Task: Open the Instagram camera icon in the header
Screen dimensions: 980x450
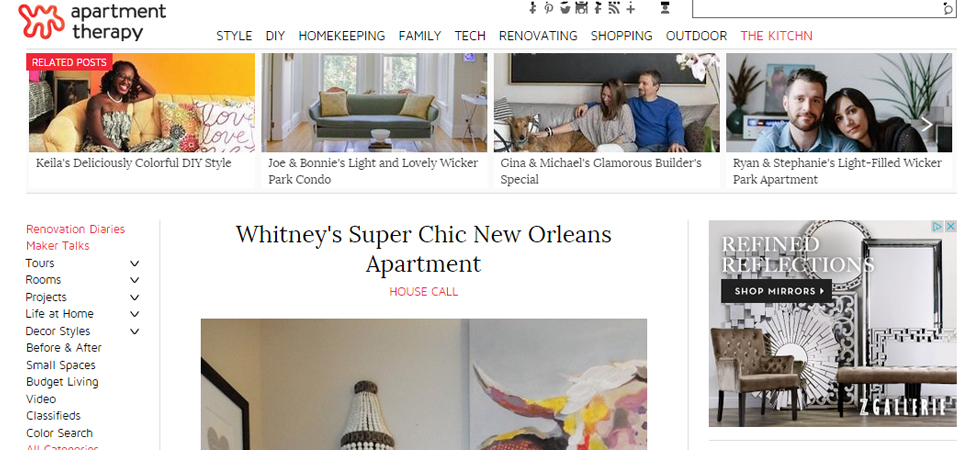Action: click(x=582, y=8)
